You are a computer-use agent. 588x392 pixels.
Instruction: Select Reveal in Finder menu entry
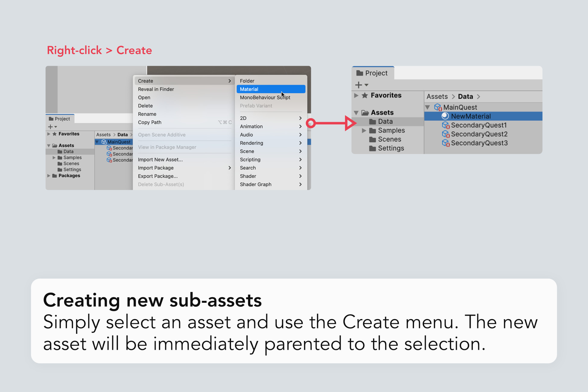pos(156,89)
